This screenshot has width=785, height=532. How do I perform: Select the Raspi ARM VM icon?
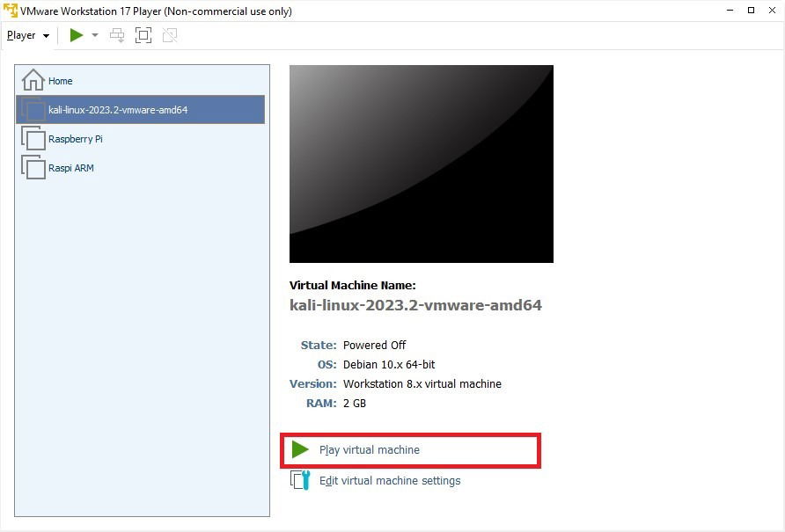[33, 167]
